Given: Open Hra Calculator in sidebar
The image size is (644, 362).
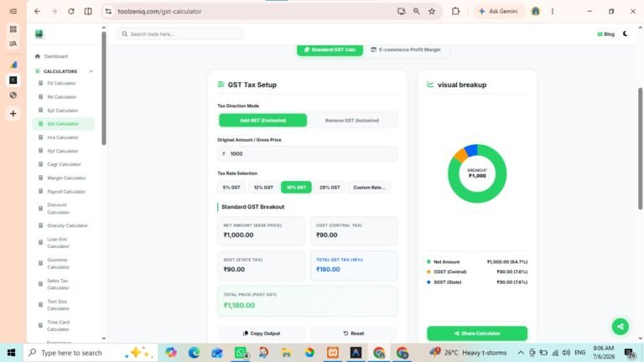Looking at the screenshot, I should click(62, 137).
